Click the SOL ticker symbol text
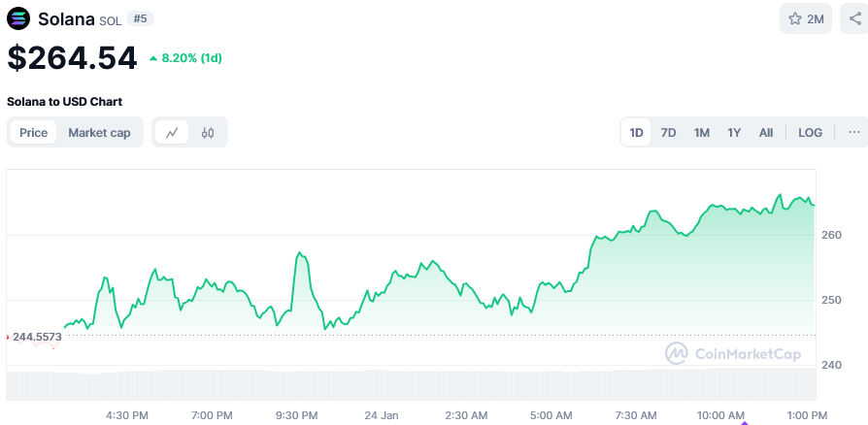Image resolution: width=868 pixels, height=425 pixels. (x=110, y=20)
